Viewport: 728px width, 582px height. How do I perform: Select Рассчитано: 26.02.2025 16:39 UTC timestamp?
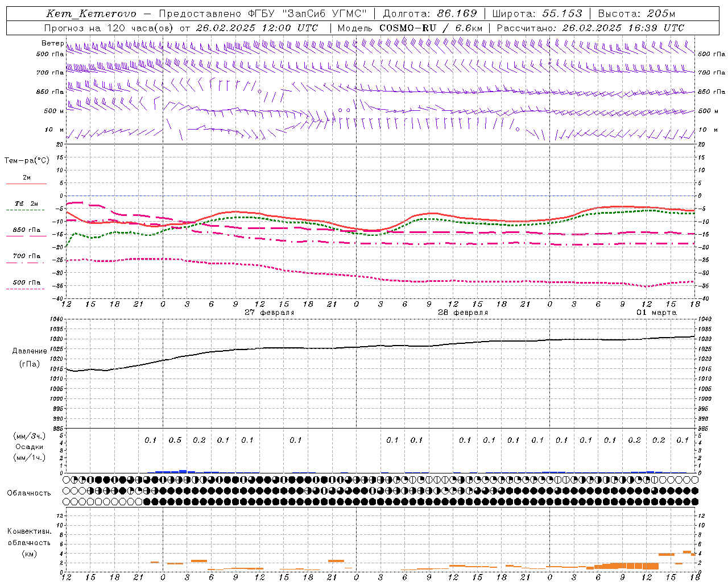click(590, 28)
